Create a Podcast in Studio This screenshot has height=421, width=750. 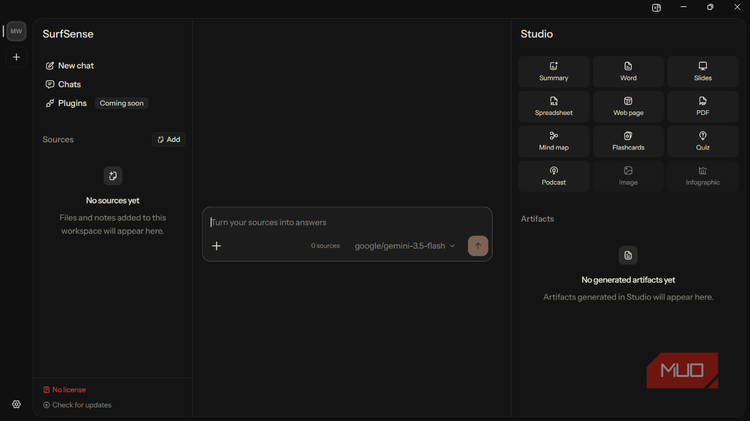554,177
